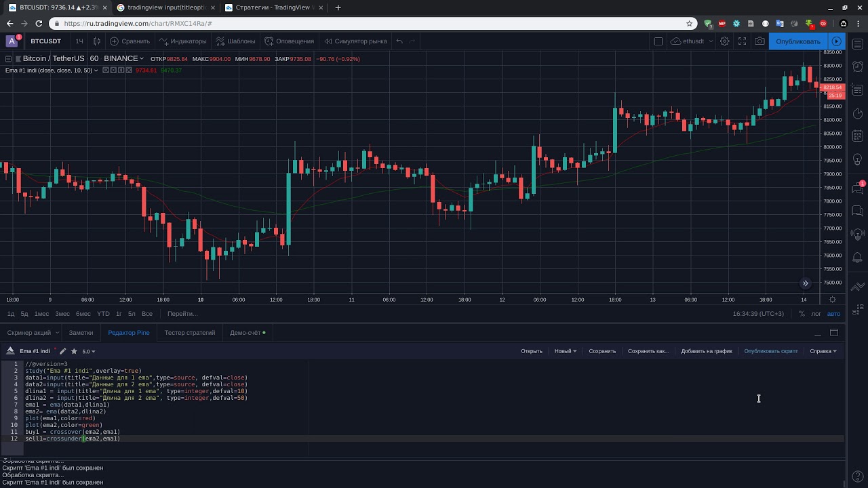Switch to the Стратегии - TradingView browser tab
The width and height of the screenshot is (868, 488).
coord(274,7)
